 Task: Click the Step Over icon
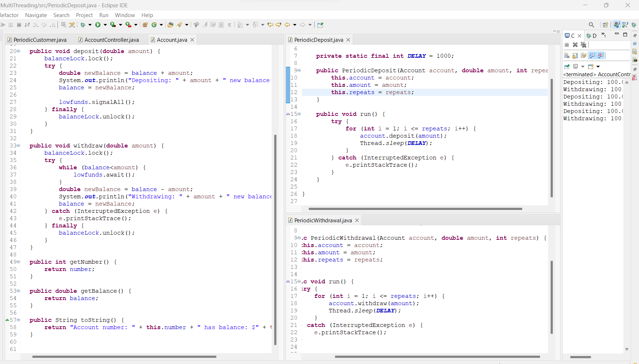tap(44, 25)
